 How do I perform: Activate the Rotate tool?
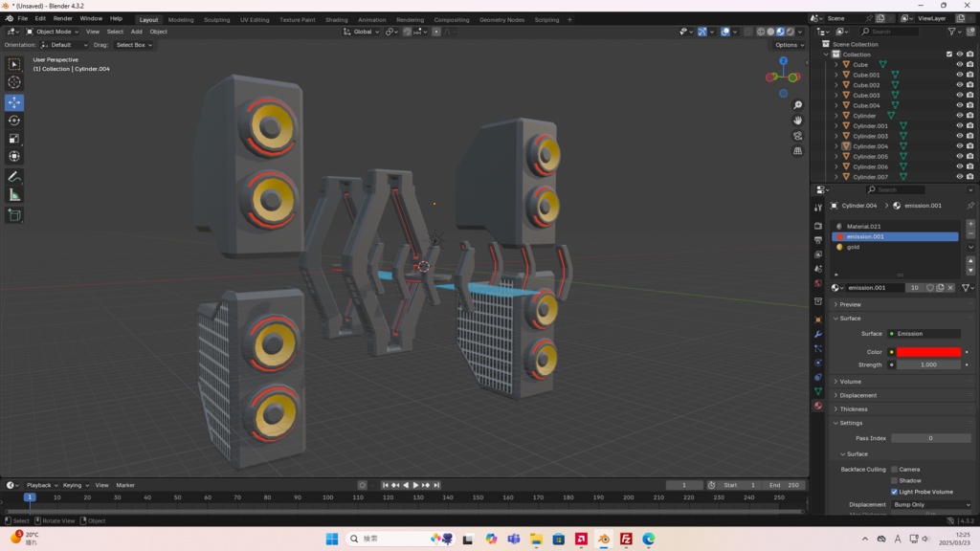[14, 121]
